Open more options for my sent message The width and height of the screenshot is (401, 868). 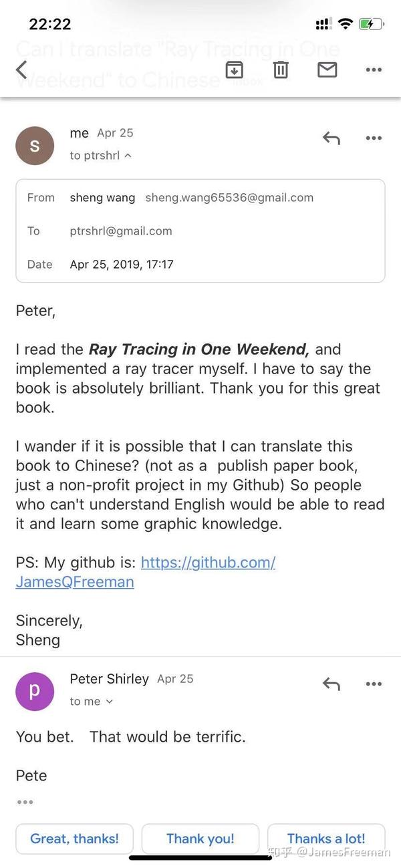(374, 138)
